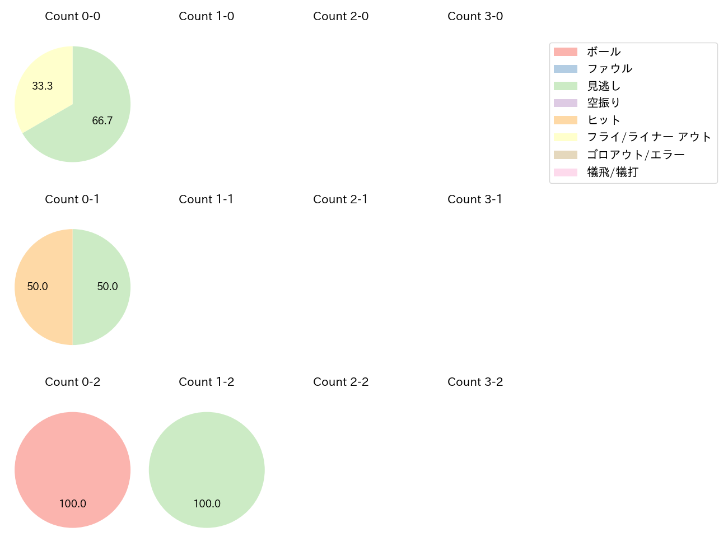The width and height of the screenshot is (728, 560).
Task: Select the green Count 1-2 pie
Action: tap(207, 469)
